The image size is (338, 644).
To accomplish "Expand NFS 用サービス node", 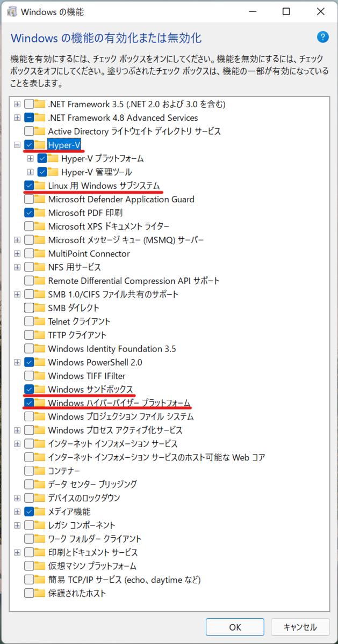I will tap(17, 267).
